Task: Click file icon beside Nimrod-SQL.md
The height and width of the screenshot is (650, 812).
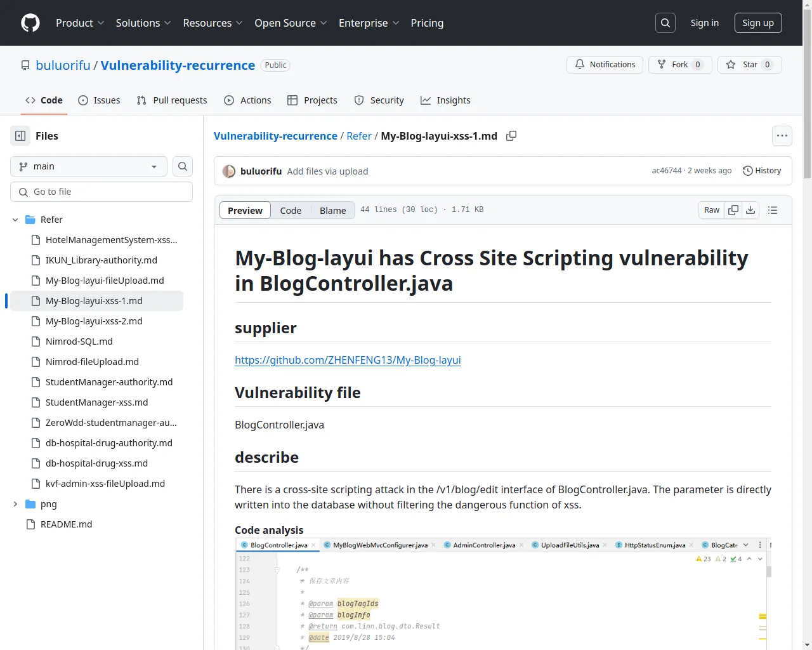Action: [36, 342]
